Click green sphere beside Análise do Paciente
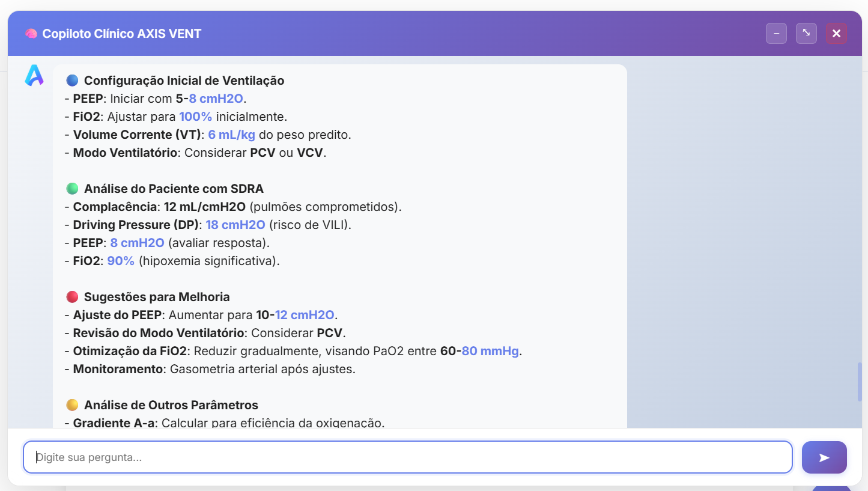868x491 pixels. click(73, 189)
